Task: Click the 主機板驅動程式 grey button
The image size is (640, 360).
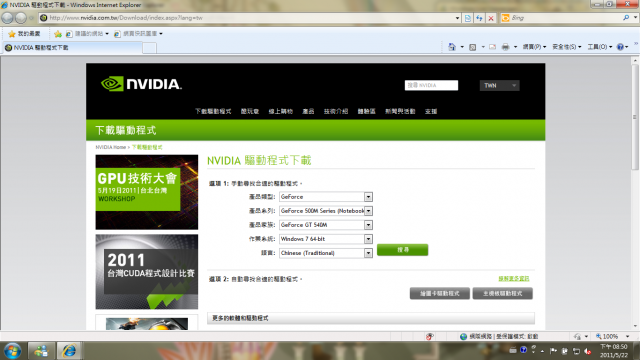Action: click(502, 293)
